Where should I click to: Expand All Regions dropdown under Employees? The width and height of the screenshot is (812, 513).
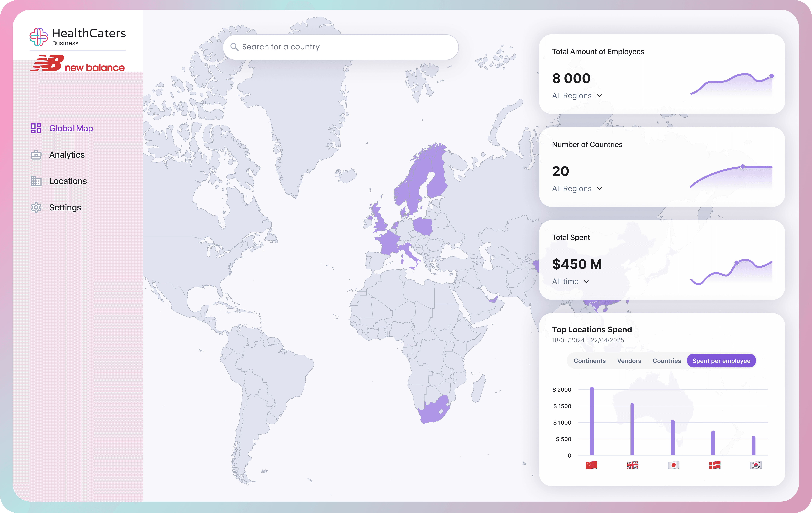[x=577, y=96]
